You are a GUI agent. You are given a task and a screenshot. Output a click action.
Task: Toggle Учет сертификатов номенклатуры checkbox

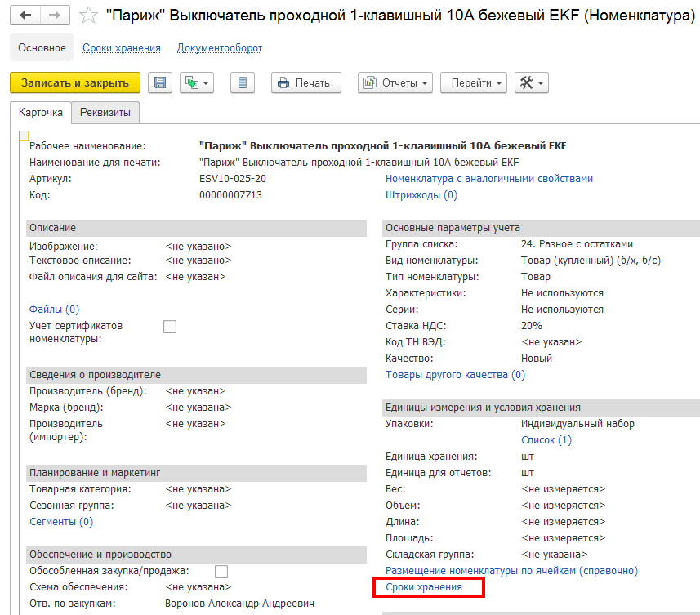point(170,327)
